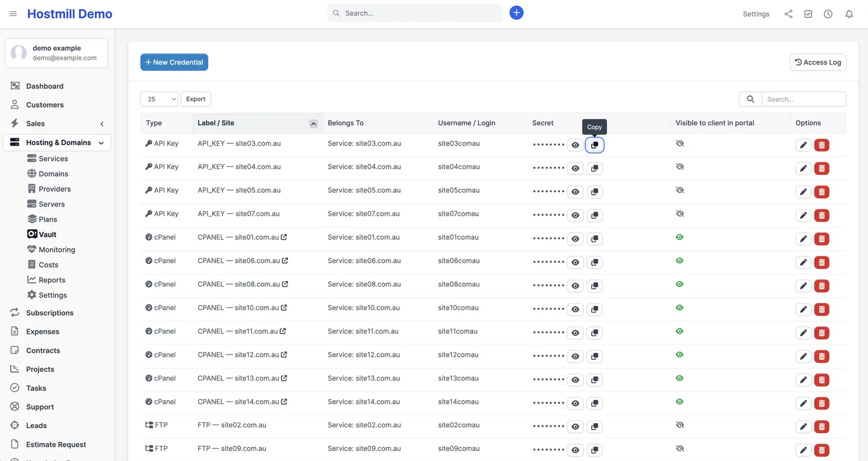Edit the CPANEL site11.com.au credential

click(x=803, y=333)
